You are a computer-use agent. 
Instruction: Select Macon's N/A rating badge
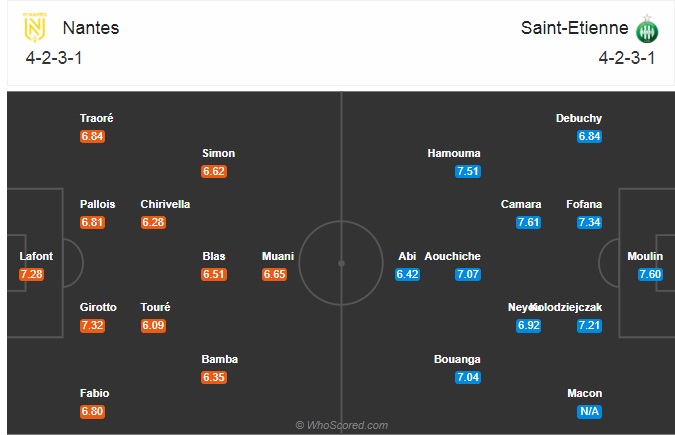589,411
